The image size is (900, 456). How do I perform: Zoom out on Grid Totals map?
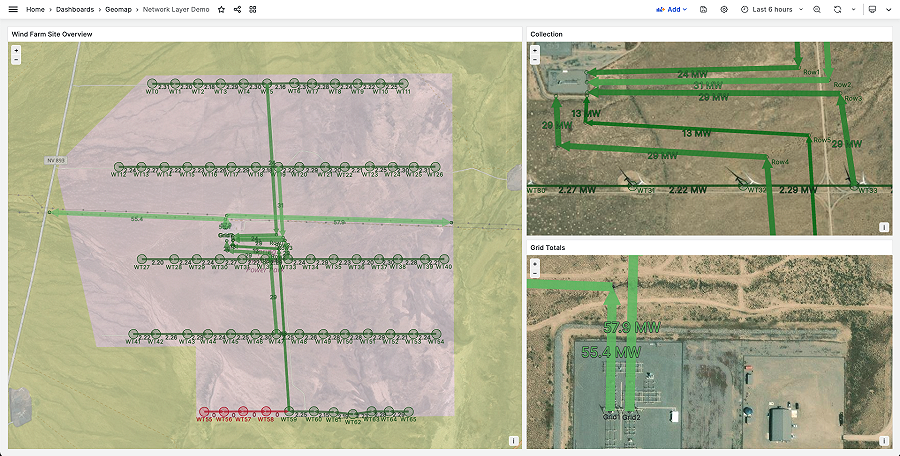pos(535,273)
